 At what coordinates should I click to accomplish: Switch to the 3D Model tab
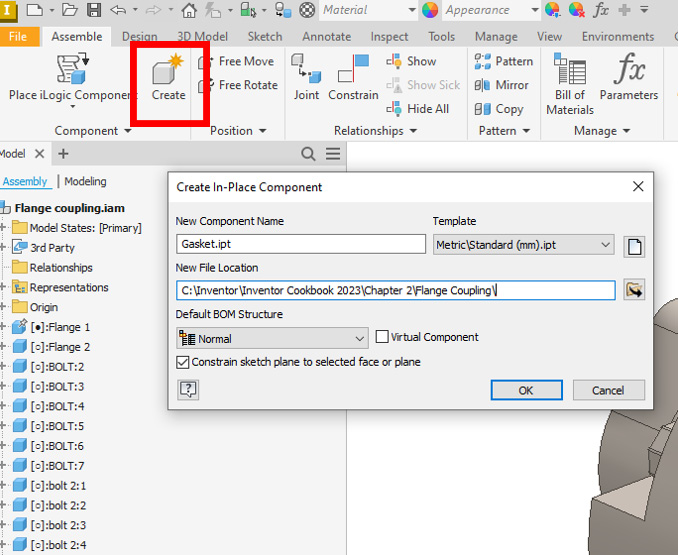pyautogui.click(x=202, y=37)
